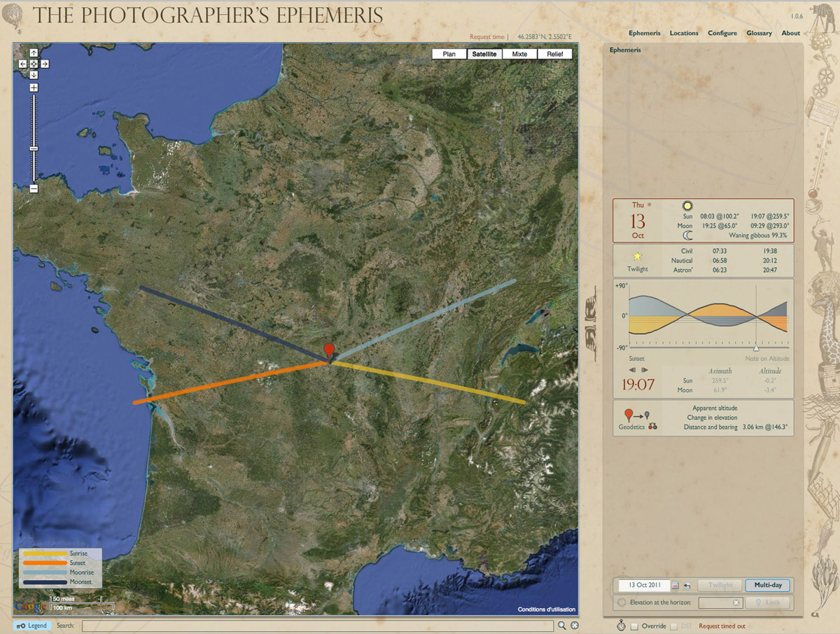Switch map to Plan view

tap(449, 54)
